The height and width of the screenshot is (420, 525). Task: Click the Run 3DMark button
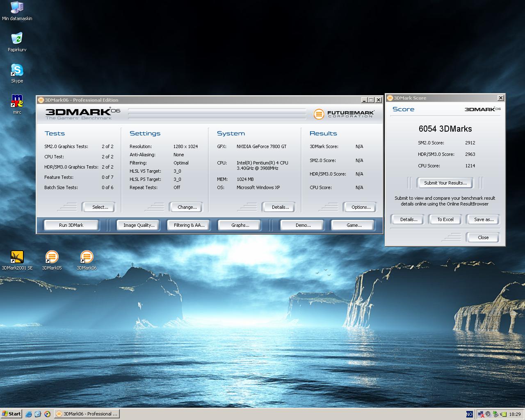click(x=71, y=225)
